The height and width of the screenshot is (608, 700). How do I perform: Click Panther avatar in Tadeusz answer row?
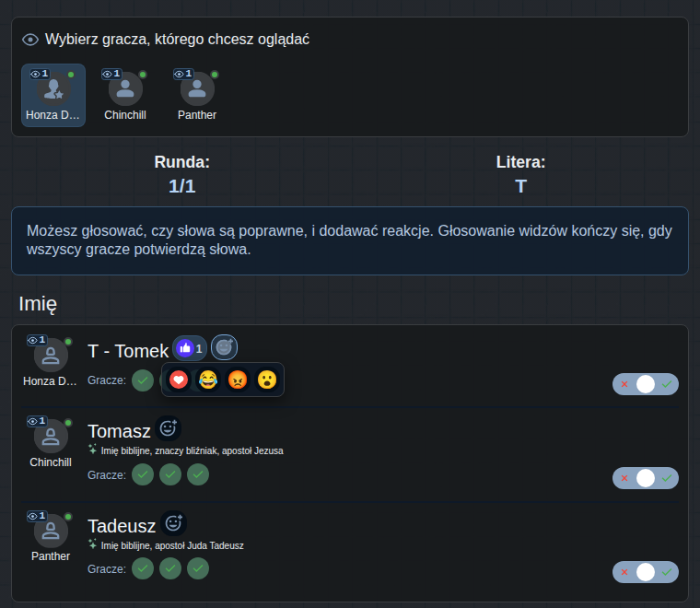tap(51, 532)
